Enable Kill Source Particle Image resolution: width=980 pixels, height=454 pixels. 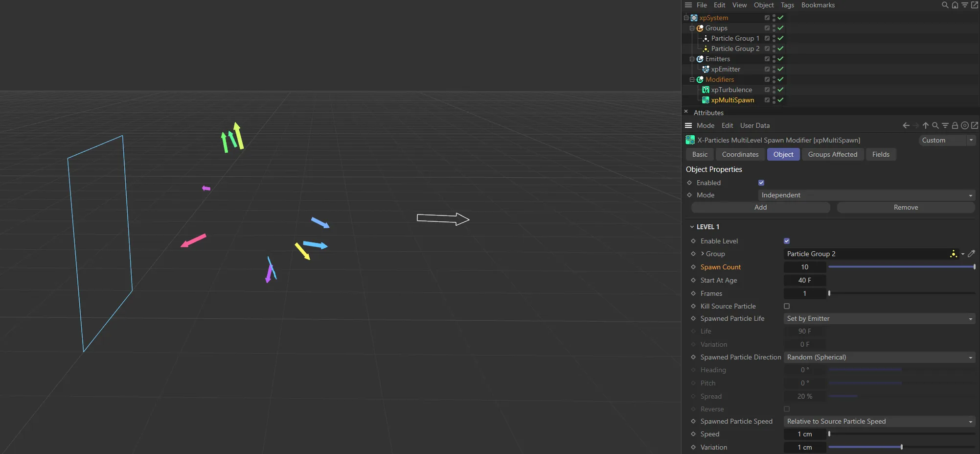(787, 306)
